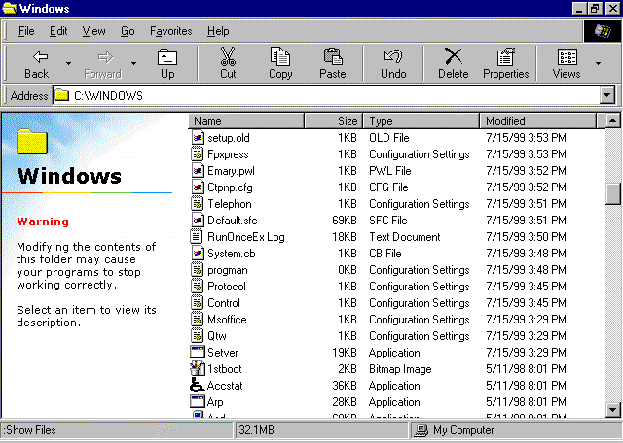Select the Setver application file
Image resolution: width=623 pixels, height=443 pixels.
coord(222,352)
